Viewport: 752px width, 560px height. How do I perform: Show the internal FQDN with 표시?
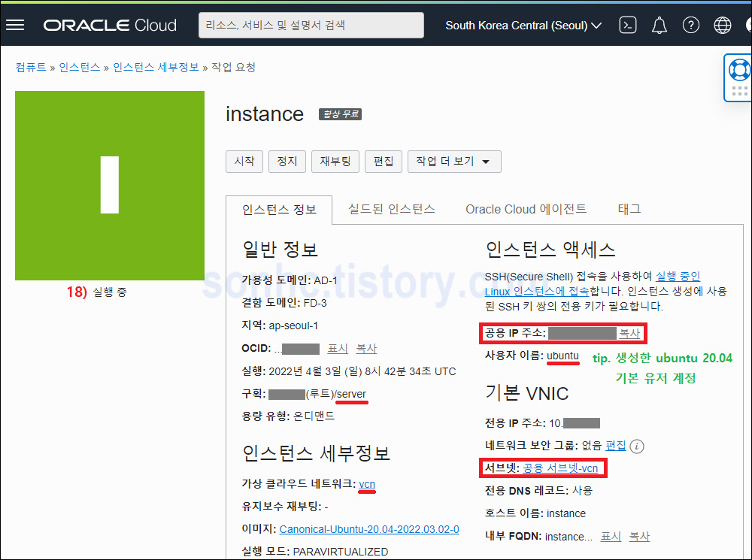pos(611,537)
